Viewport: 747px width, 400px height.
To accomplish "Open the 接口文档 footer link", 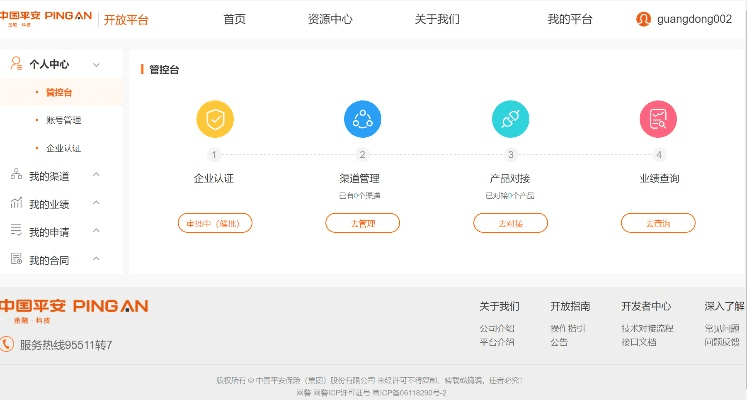I will coord(638,342).
